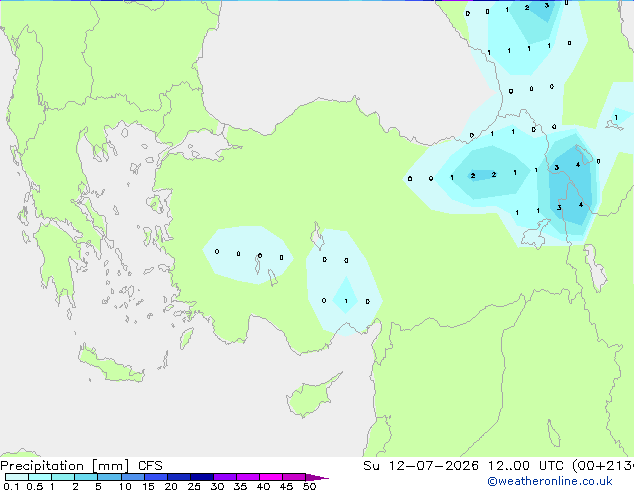Click the '40' legend scale label
This screenshot has width=634, height=490.
263,486
